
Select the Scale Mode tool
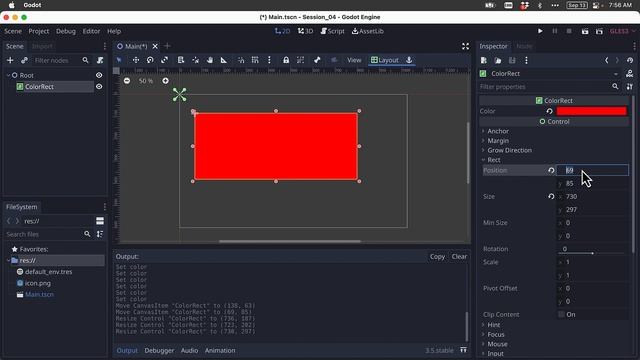[x=164, y=60]
